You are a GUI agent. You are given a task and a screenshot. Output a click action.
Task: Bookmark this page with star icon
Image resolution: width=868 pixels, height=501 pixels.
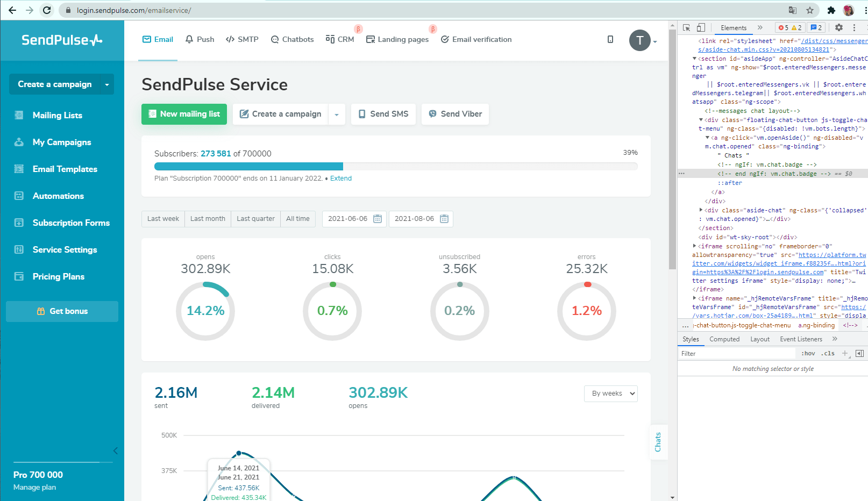coord(810,10)
